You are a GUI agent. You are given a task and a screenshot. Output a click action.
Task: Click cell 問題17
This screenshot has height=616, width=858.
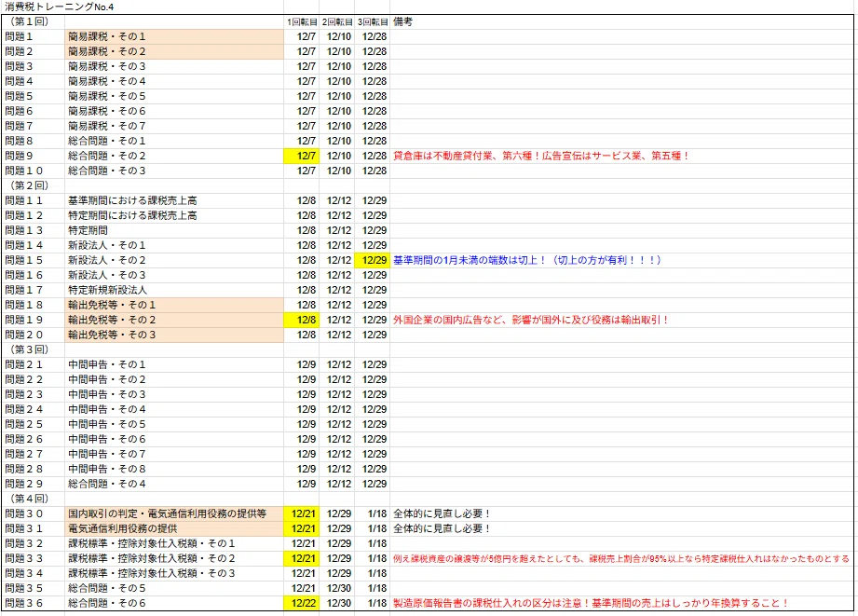[34, 290]
